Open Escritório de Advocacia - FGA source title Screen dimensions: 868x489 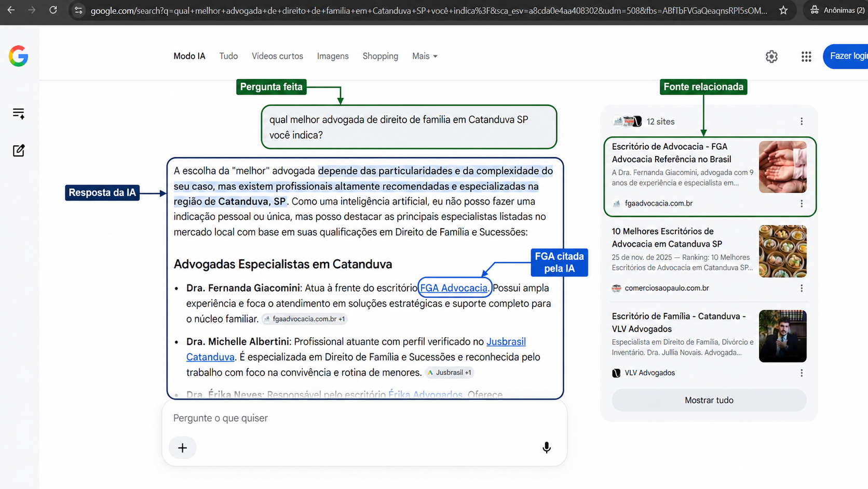coord(671,153)
